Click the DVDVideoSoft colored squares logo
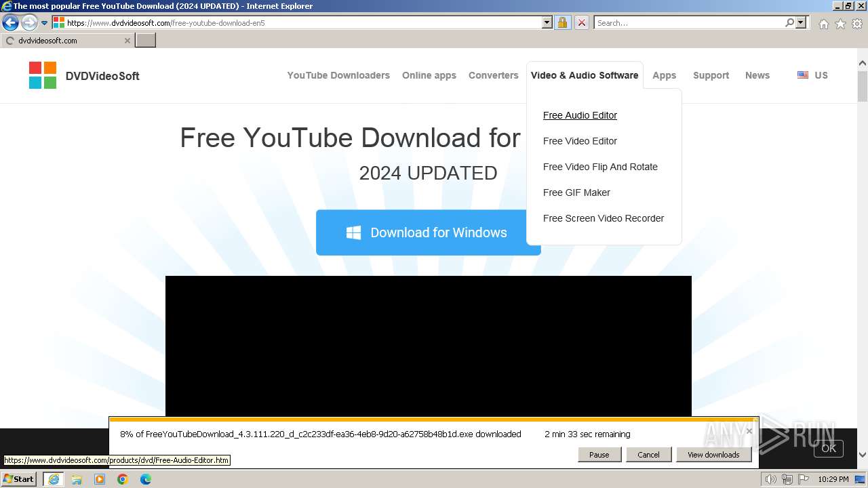The image size is (868, 488). [43, 75]
